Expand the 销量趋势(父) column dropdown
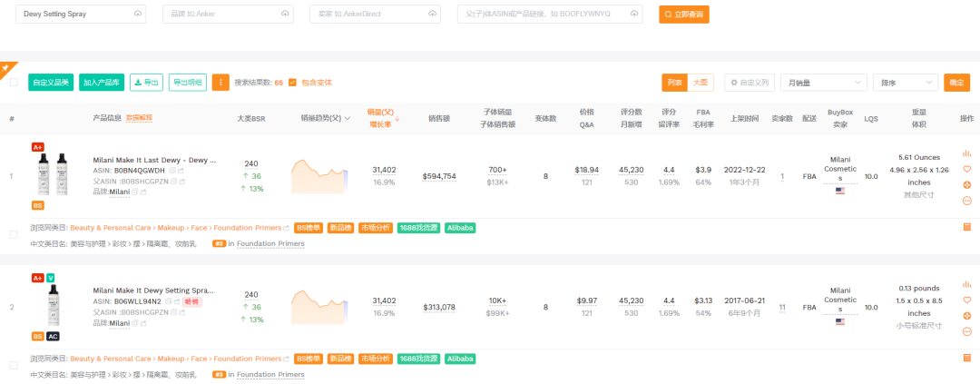This screenshot has height=384, width=980. [348, 118]
